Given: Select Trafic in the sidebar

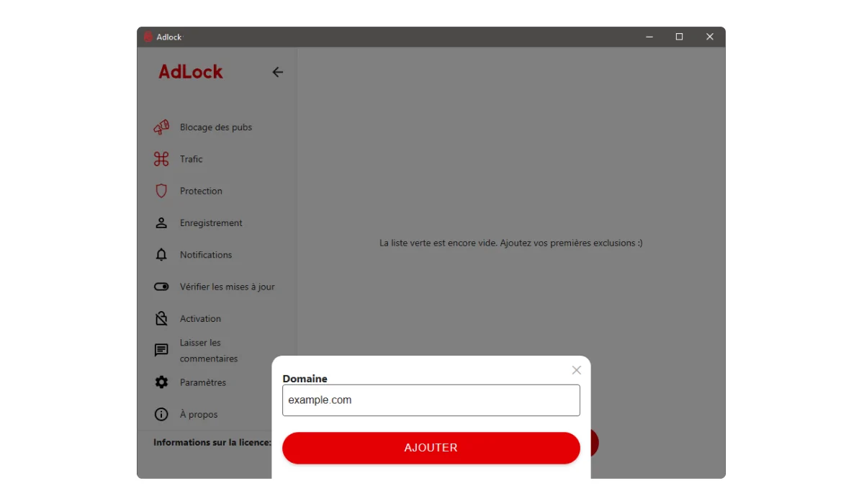Looking at the screenshot, I should click(192, 159).
